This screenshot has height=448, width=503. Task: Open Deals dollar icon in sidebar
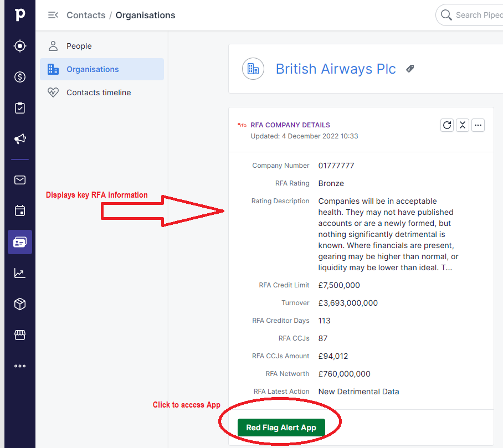[x=20, y=77]
